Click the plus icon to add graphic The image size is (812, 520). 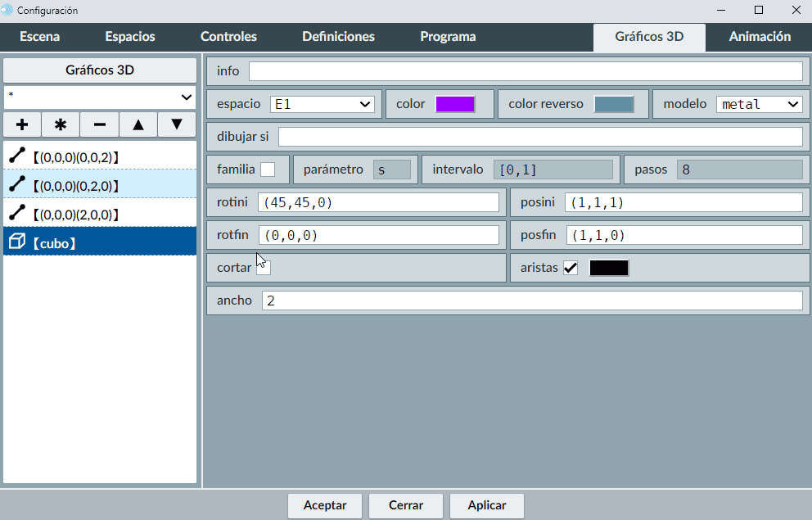22,124
